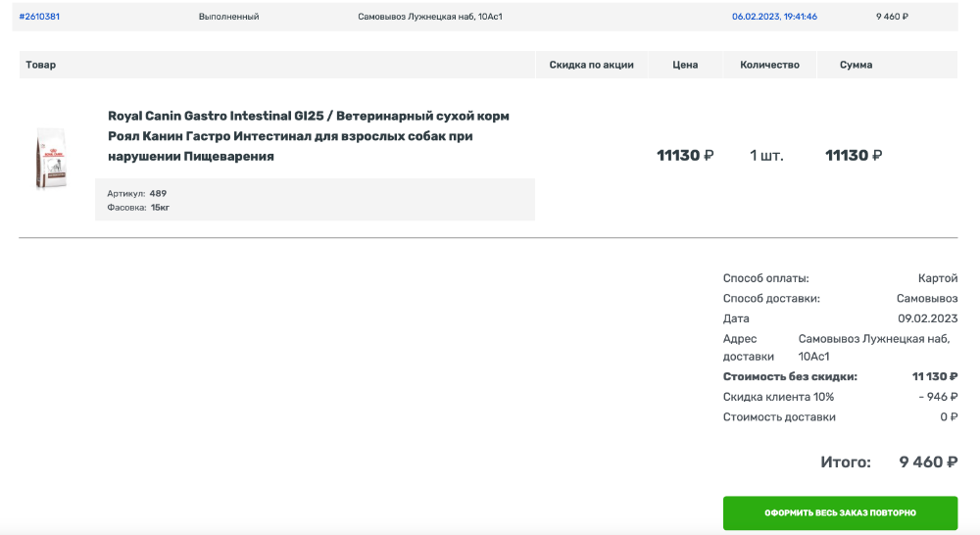Click the 'Итого' total amount 9 460 ₽
This screenshot has width=980, height=535.
point(927,462)
